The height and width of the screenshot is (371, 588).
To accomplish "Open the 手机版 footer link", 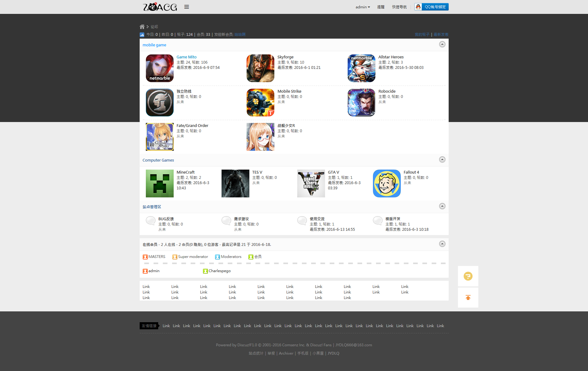I will [303, 353].
